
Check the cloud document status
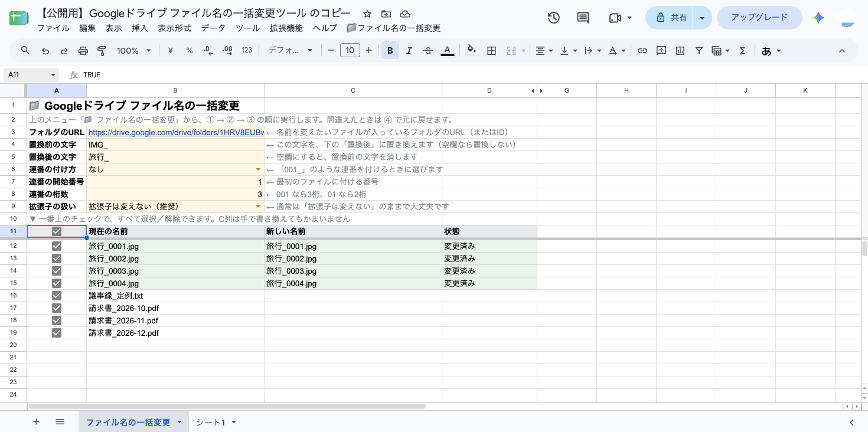405,14
